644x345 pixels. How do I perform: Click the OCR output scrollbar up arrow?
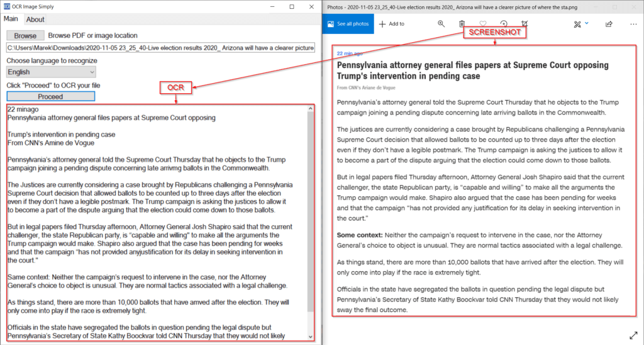point(311,110)
